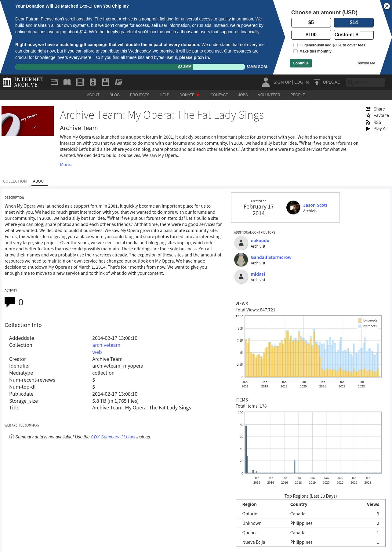
Task: Expand description with More... link
Action: click(67, 165)
